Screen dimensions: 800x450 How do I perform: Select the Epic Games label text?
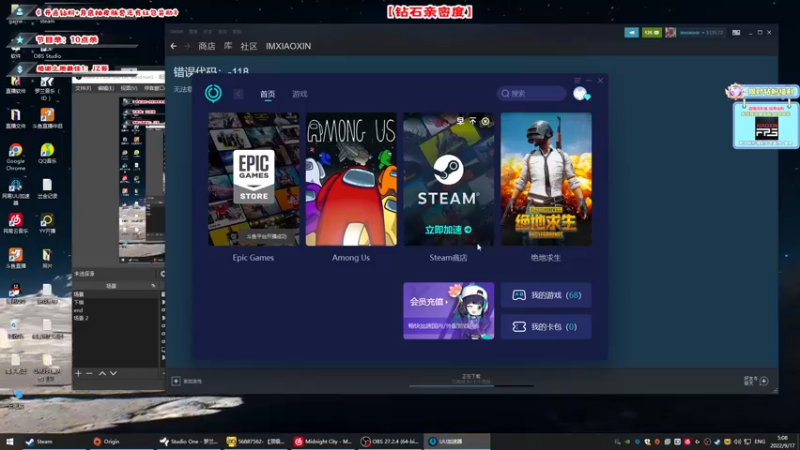pos(253,258)
